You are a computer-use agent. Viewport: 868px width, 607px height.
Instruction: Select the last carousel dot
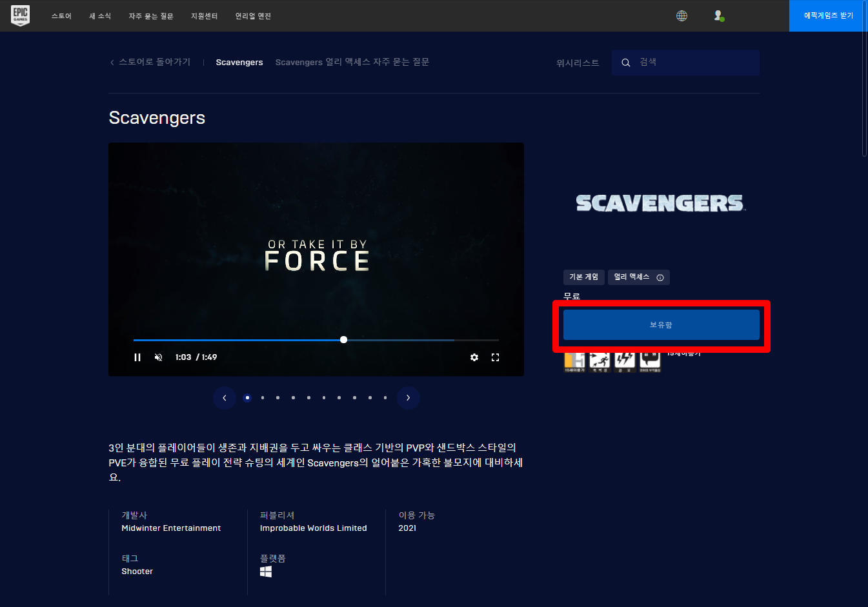[385, 398]
